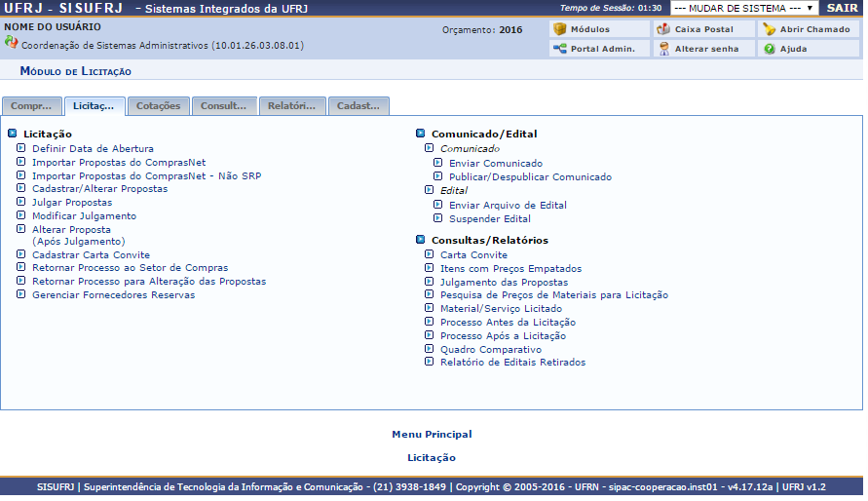The width and height of the screenshot is (868, 501).
Task: Click arrow icon beside Edital subsection
Action: [429, 190]
